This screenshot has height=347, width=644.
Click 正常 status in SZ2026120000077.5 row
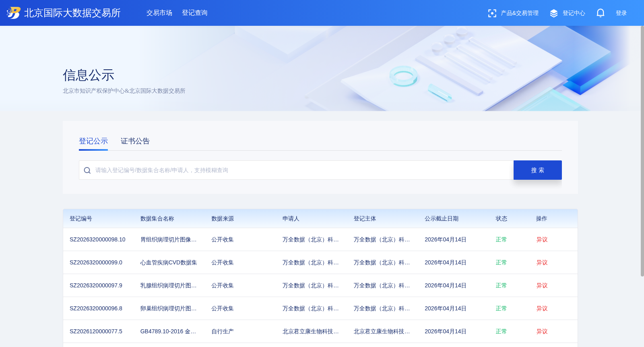point(501,331)
